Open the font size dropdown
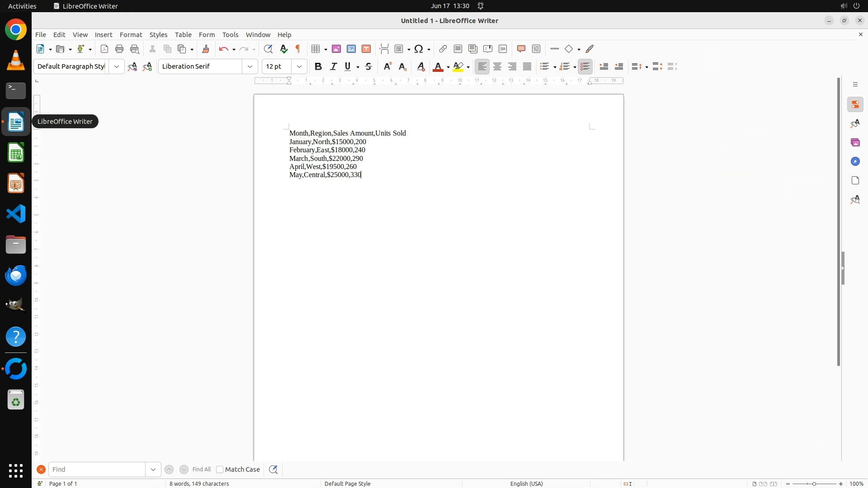 pos(299,66)
